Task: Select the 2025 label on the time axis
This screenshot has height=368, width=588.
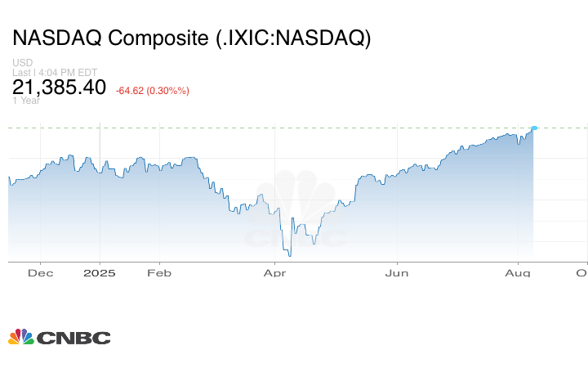Action: (x=100, y=272)
